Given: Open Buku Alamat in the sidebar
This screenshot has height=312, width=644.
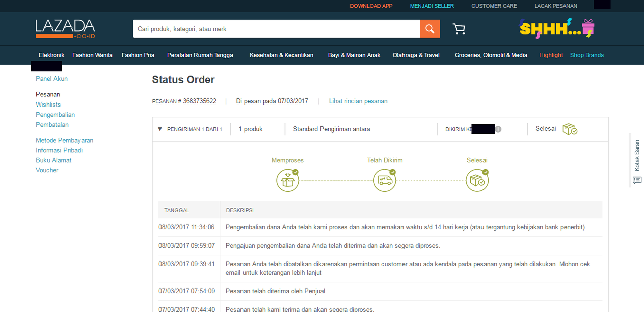Looking at the screenshot, I should coord(54,160).
